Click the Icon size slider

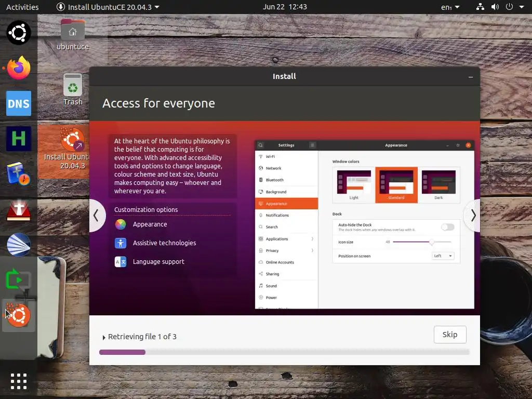pyautogui.click(x=422, y=242)
